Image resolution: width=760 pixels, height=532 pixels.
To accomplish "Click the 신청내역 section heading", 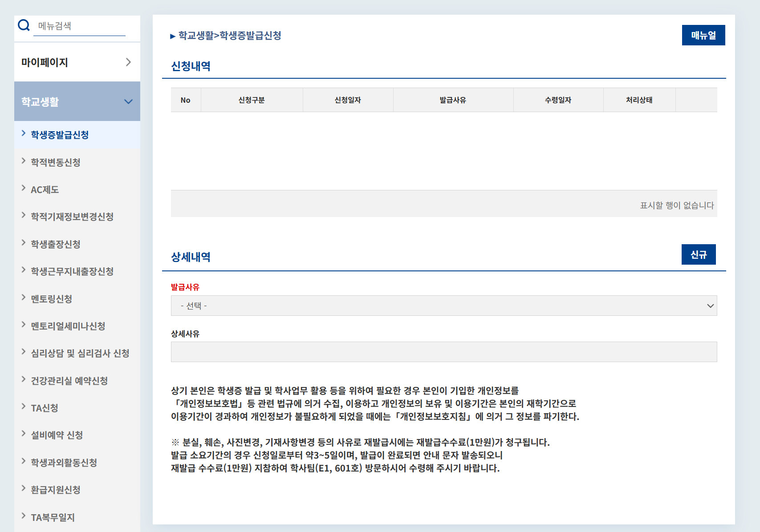I will (x=191, y=66).
